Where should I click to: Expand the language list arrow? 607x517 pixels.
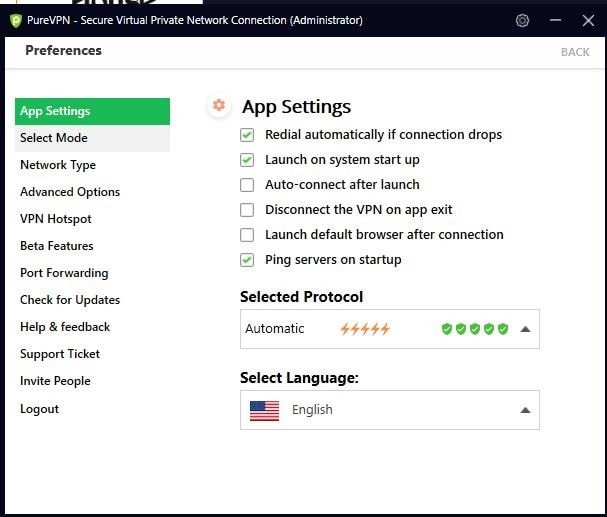(x=525, y=410)
